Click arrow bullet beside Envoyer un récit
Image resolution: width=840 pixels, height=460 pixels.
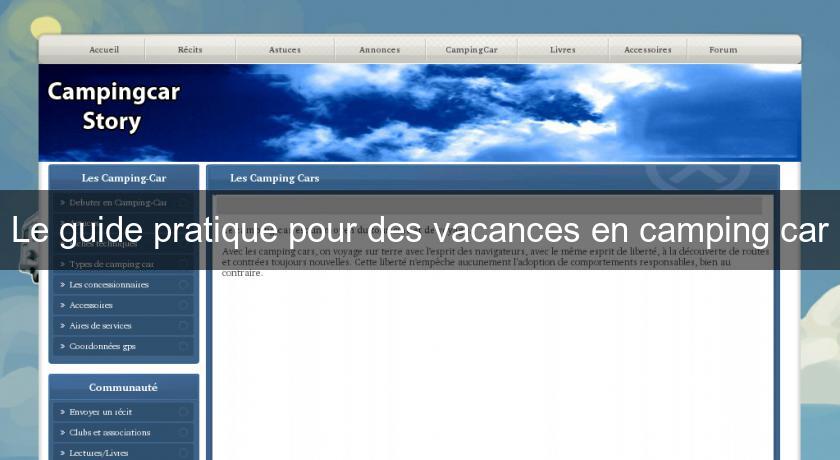point(62,412)
